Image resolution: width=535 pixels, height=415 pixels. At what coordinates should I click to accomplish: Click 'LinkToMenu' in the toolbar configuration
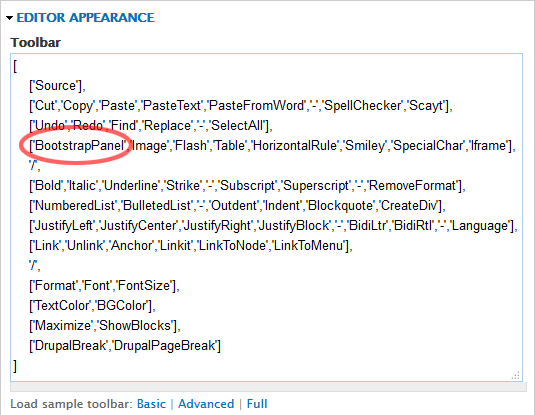[x=308, y=246]
